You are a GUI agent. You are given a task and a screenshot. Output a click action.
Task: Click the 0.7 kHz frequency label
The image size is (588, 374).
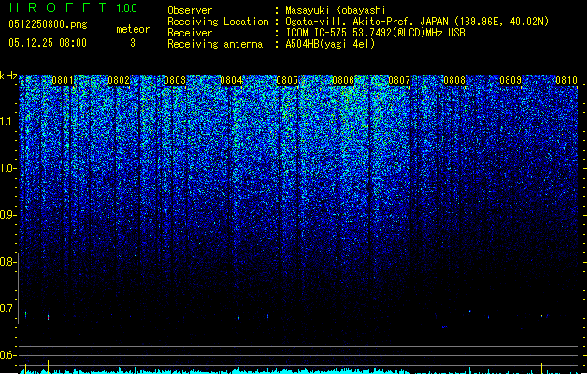(8, 309)
